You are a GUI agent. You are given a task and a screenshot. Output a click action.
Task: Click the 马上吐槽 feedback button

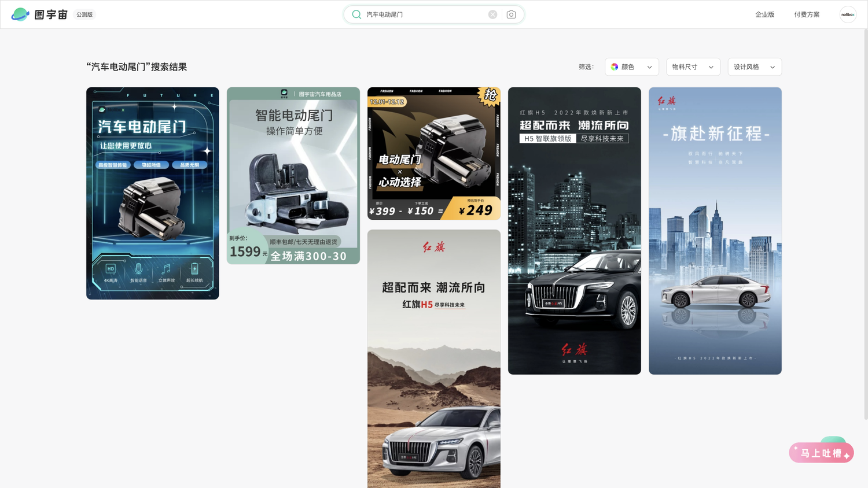point(821,453)
